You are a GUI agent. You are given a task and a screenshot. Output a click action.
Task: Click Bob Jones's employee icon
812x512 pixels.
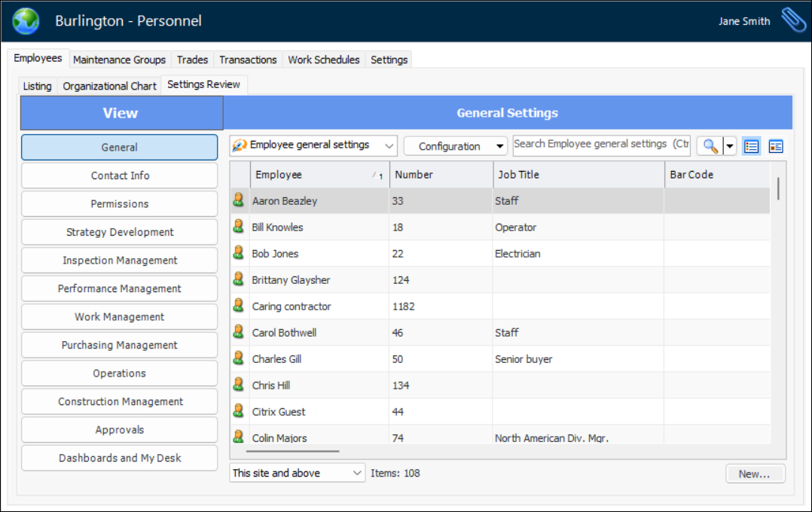[x=239, y=253]
